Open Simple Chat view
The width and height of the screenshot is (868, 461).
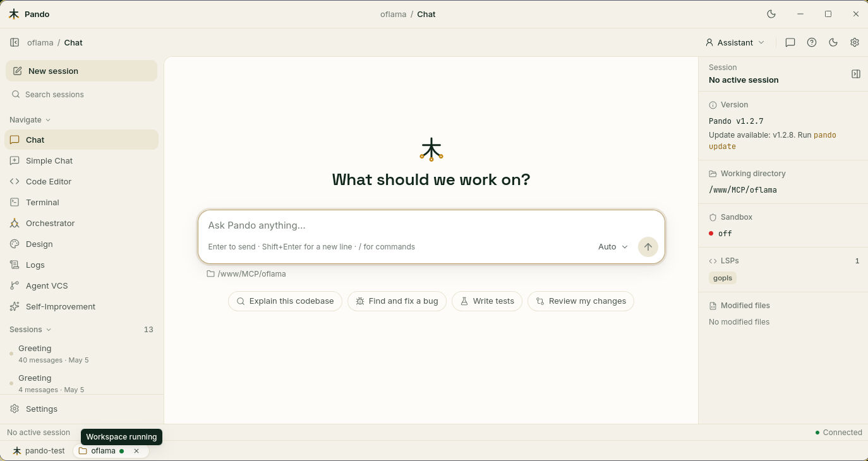(81, 160)
